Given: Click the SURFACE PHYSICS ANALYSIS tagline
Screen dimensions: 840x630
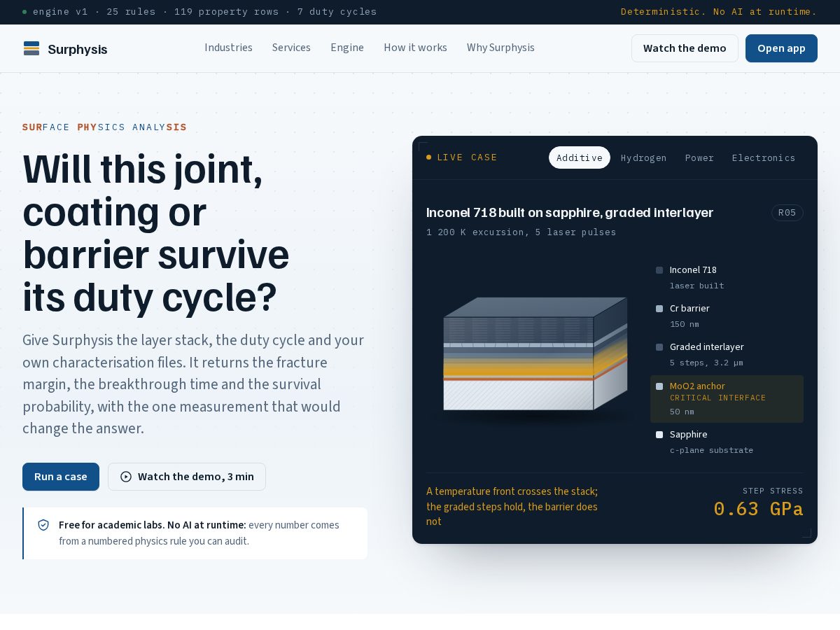Looking at the screenshot, I should [x=104, y=127].
